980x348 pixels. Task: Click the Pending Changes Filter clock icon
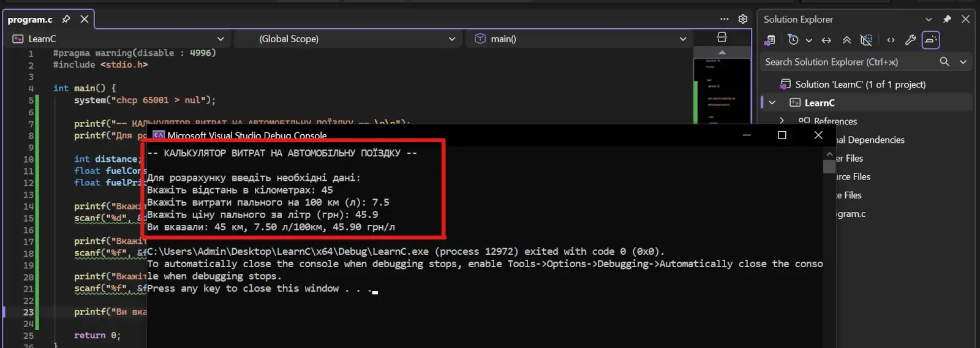pos(793,40)
